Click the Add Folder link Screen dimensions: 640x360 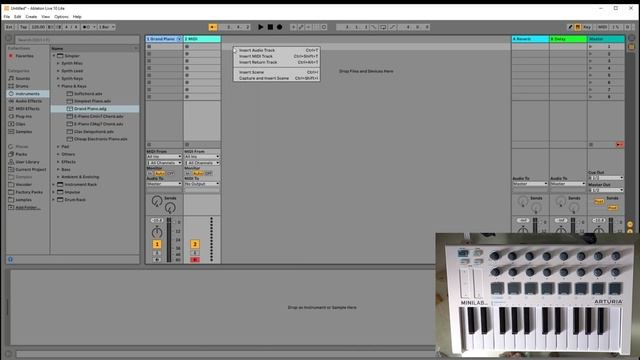27,208
